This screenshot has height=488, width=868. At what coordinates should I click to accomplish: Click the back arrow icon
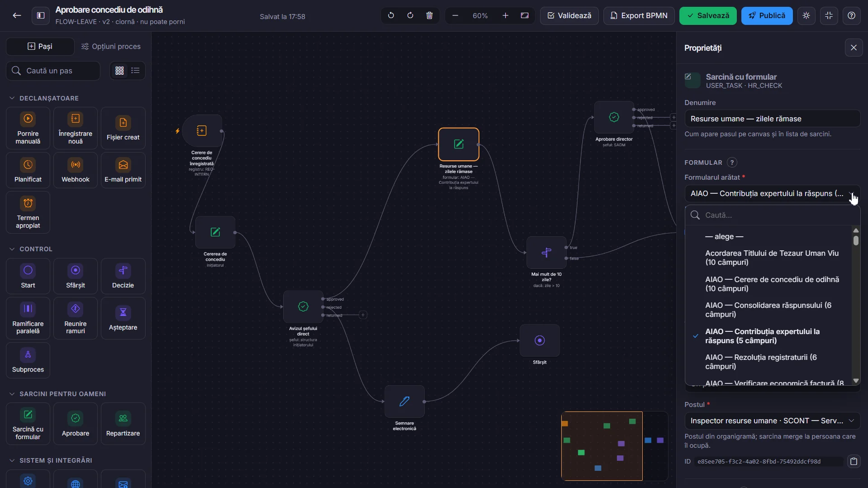(x=17, y=15)
